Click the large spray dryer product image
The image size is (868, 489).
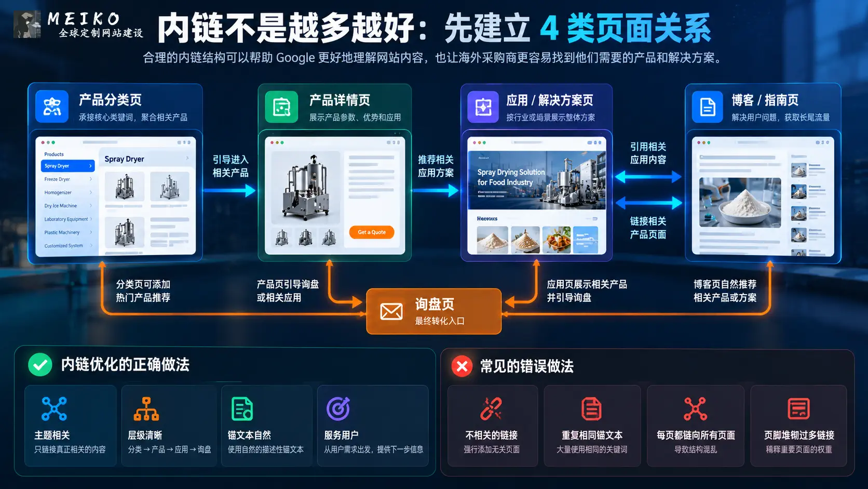(306, 187)
